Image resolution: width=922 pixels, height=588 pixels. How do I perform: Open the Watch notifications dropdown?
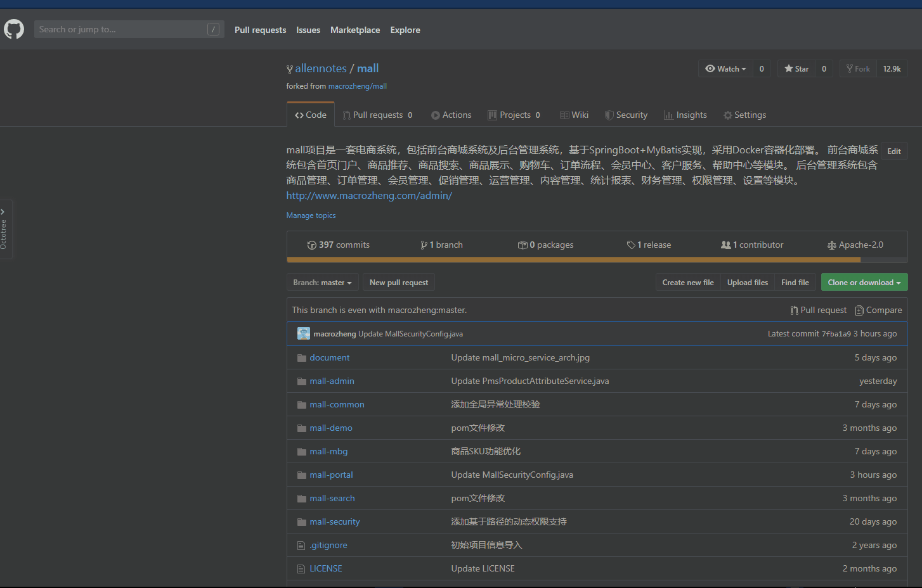coord(725,68)
